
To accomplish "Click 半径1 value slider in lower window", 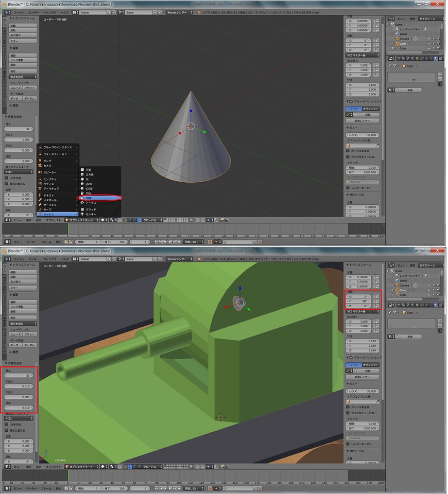I will pos(18,386).
